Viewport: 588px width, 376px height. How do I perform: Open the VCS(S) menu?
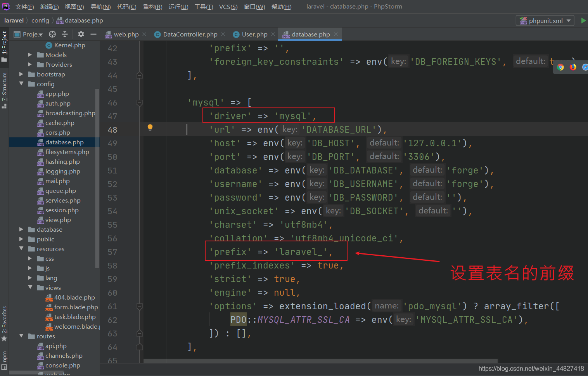pyautogui.click(x=228, y=7)
